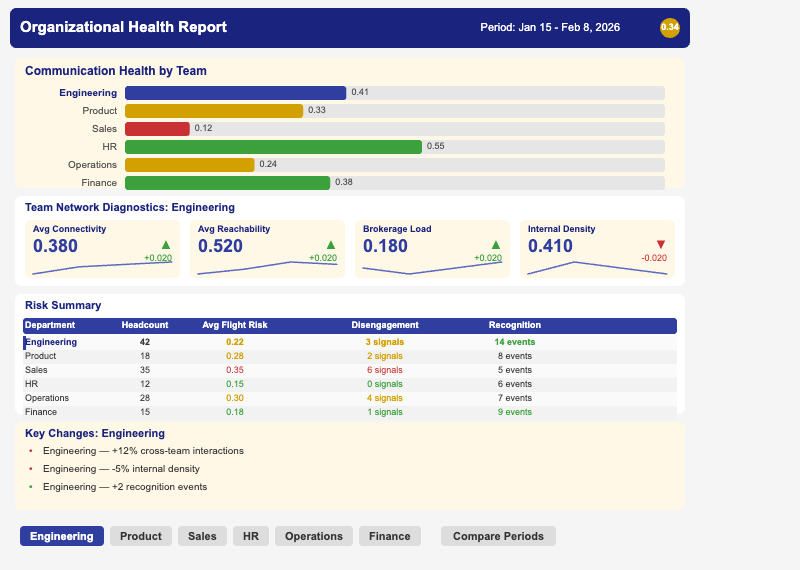The image size is (800, 570).
Task: Click Avg Reachability upward trend arrow
Action: coord(331,244)
